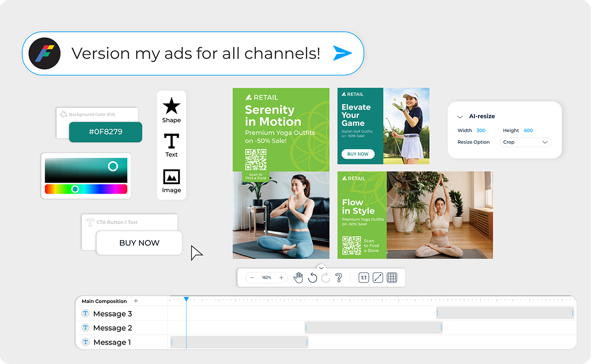Open the Main Composition tab
The height and width of the screenshot is (364, 591).
click(104, 301)
